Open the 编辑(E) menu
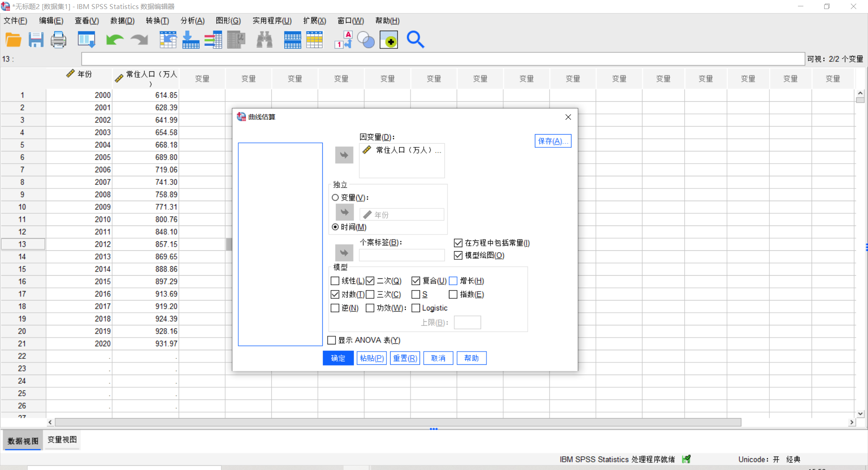This screenshot has height=470, width=868. pos(51,21)
